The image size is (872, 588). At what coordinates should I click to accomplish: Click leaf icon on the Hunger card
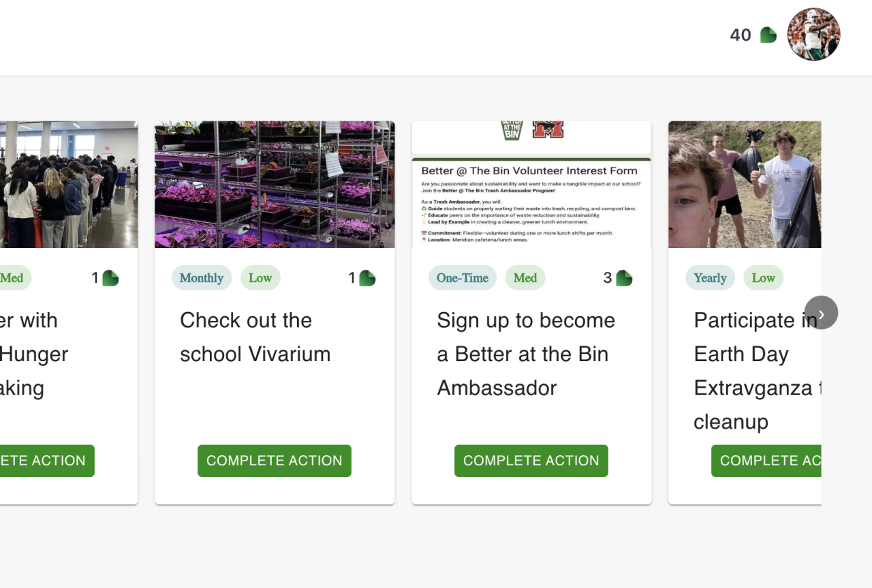pos(110,278)
